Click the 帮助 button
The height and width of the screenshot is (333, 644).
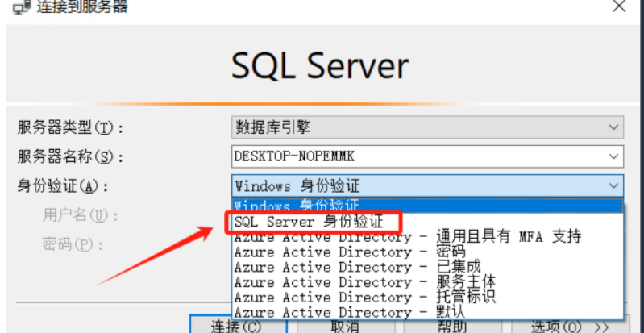point(451,325)
